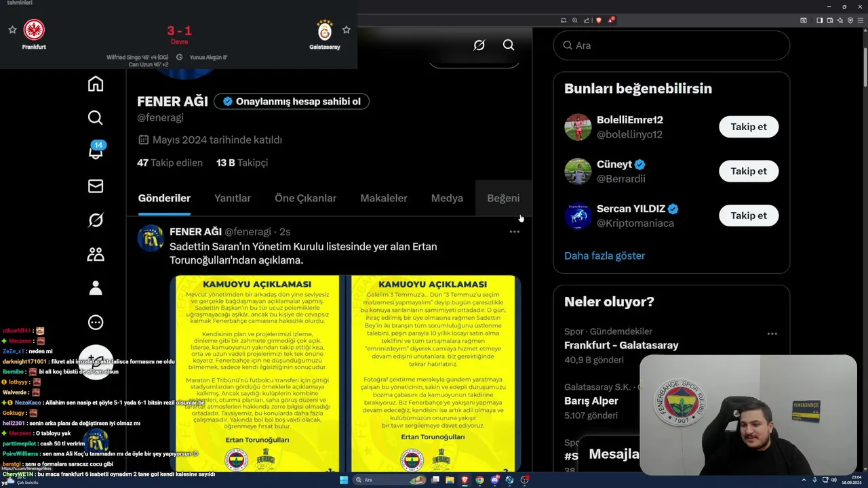868x488 pixels.
Task: Open Brave VPN shield icon in toolbar
Action: click(x=850, y=20)
